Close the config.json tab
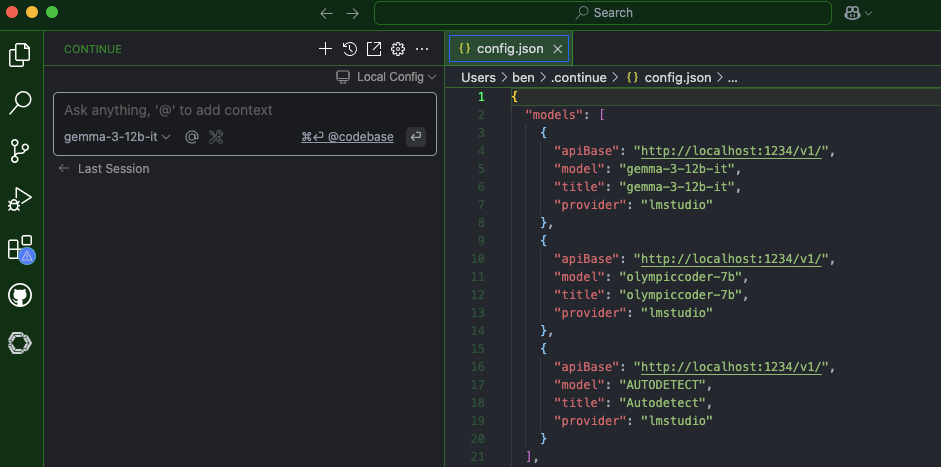 pyautogui.click(x=558, y=48)
